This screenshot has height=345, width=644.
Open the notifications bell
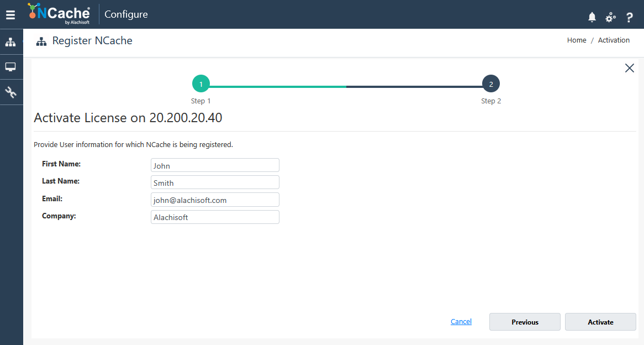pyautogui.click(x=592, y=17)
